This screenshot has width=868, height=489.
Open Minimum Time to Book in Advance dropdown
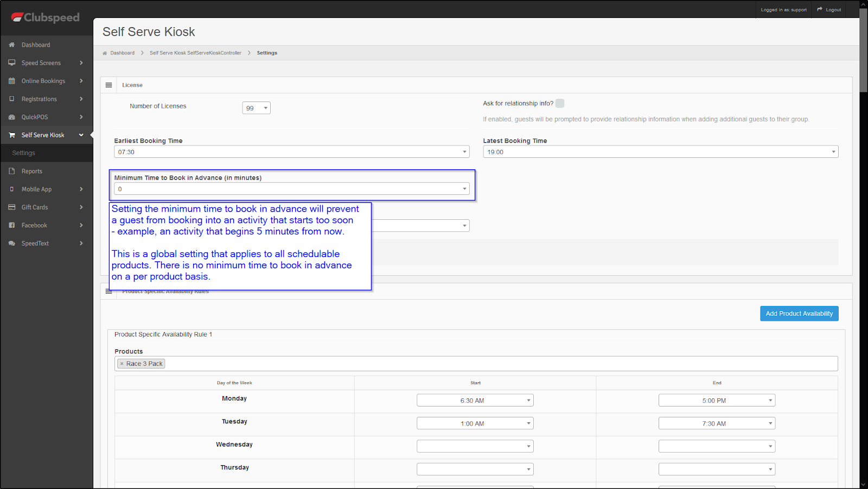pos(292,189)
